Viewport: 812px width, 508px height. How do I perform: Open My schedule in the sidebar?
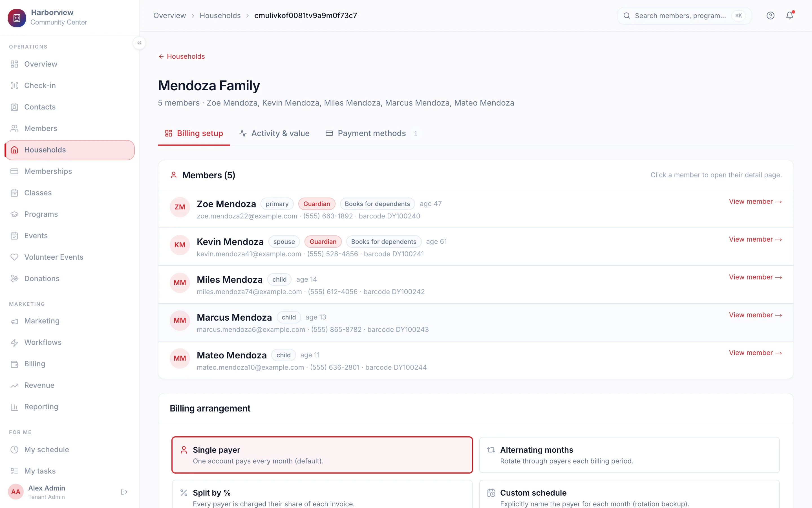click(70, 450)
